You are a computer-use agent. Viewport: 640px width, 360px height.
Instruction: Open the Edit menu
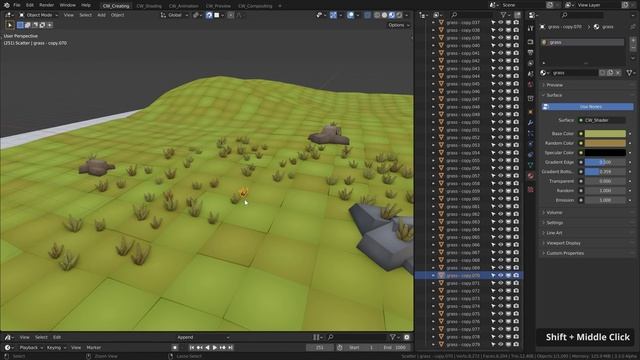pos(30,5)
